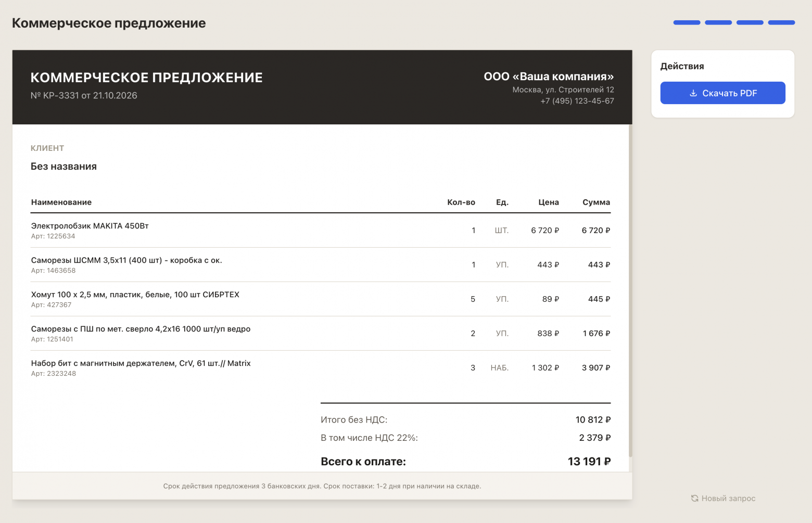
Task: Click the 1 302 ₽ price value
Action: click(x=545, y=368)
